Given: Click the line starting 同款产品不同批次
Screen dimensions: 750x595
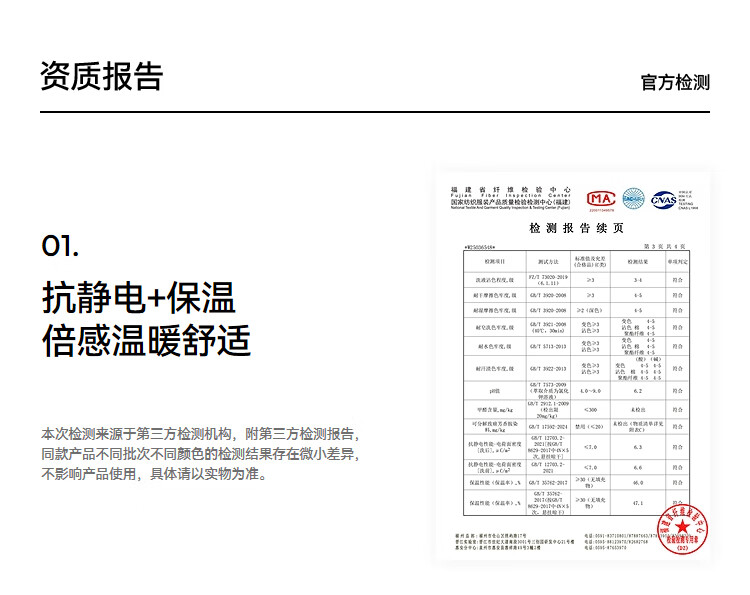Looking at the screenshot, I should [x=200, y=454].
